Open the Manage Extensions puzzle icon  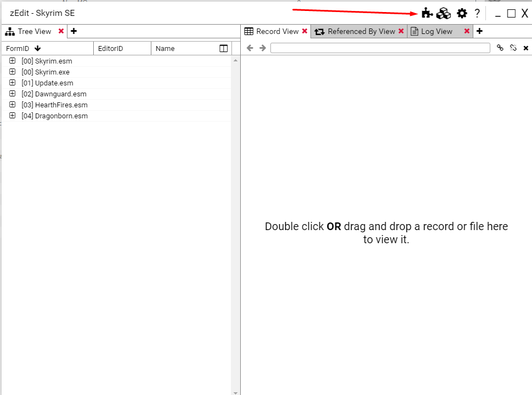tap(427, 13)
